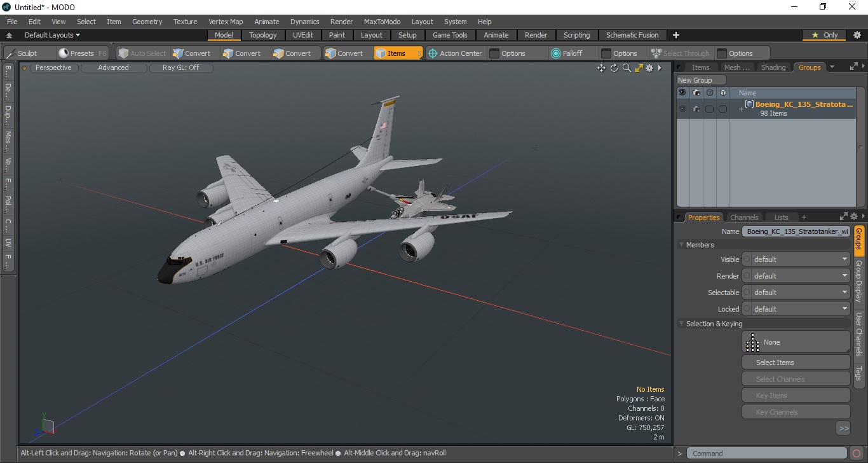Expand the Boeing_KC_135 group tree

click(x=740, y=109)
